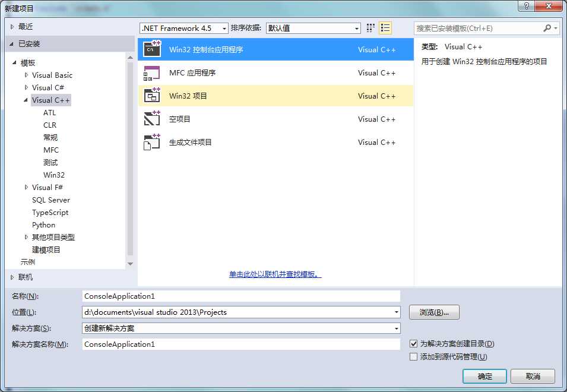The height and width of the screenshot is (392, 567).
Task: Expand the 最近 section
Action: pos(12,27)
